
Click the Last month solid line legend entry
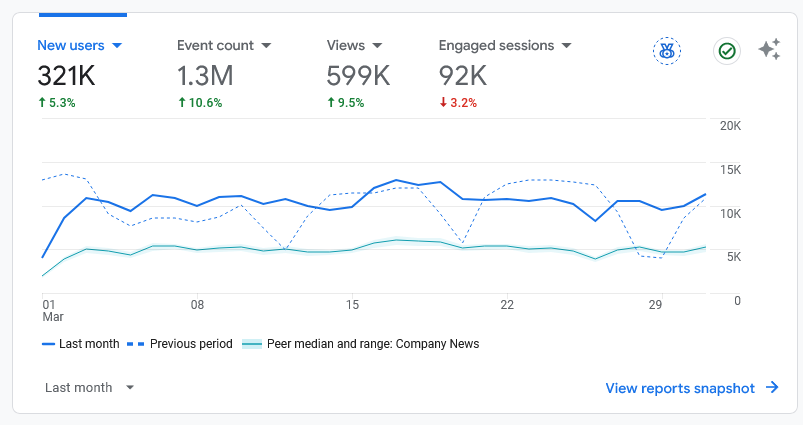(80, 344)
